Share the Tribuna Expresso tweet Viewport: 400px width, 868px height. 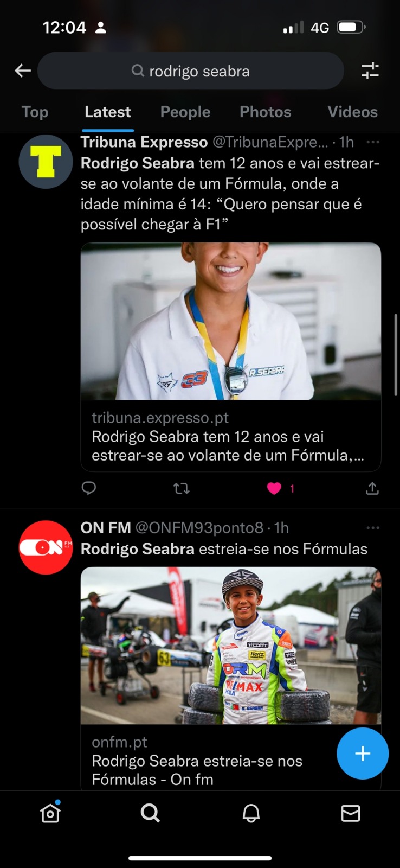coord(372,488)
